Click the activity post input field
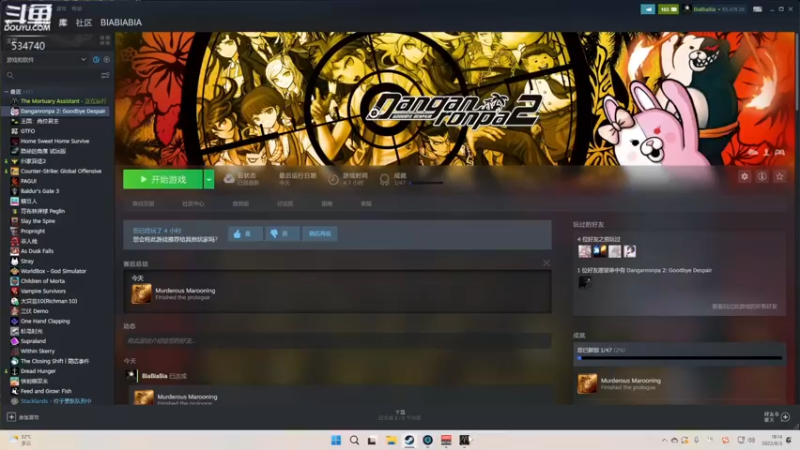The width and height of the screenshot is (800, 450). click(338, 341)
